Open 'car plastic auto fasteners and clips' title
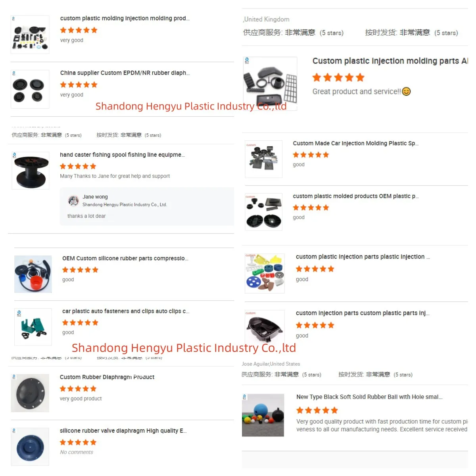The height and width of the screenshot is (476, 476). tap(126, 311)
